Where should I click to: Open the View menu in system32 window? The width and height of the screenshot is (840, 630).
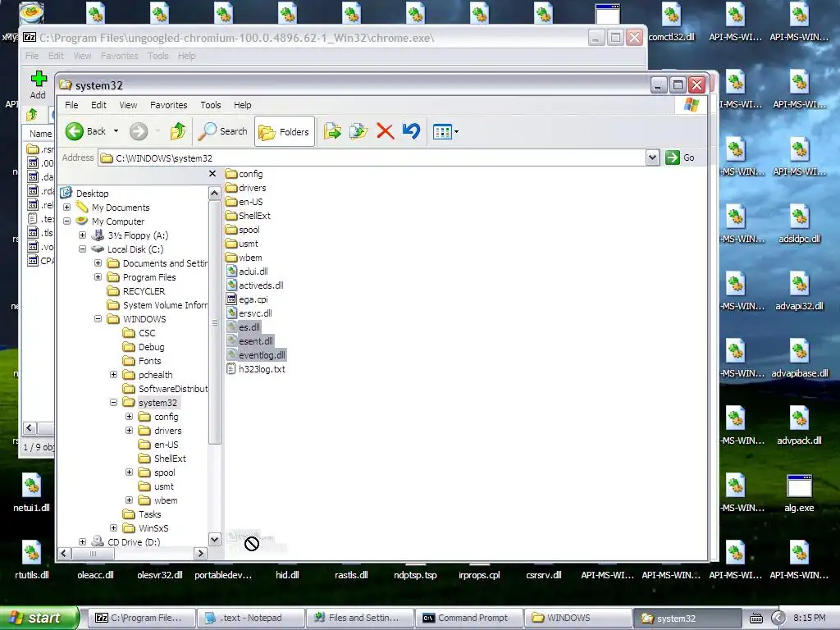click(128, 105)
